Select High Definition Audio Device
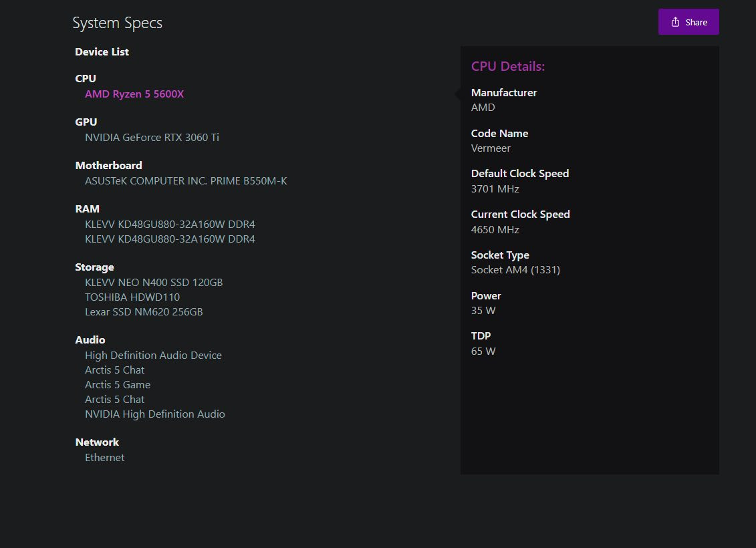756x548 pixels. (153, 356)
